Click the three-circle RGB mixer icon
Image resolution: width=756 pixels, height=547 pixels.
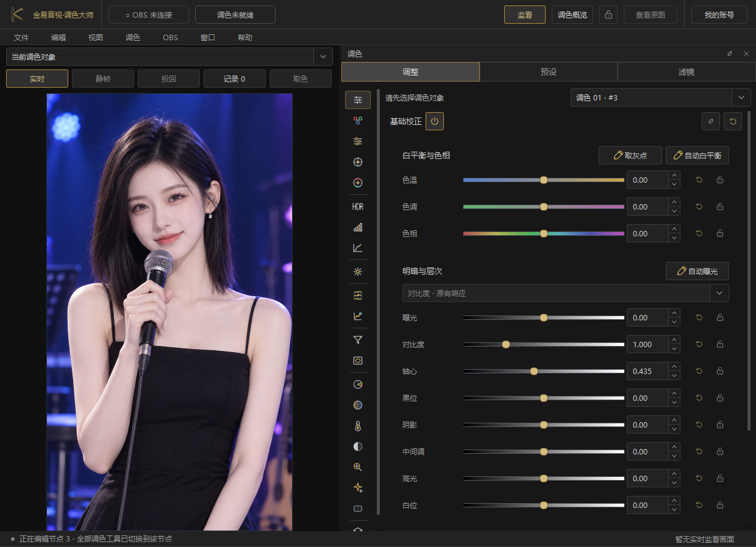[x=358, y=121]
